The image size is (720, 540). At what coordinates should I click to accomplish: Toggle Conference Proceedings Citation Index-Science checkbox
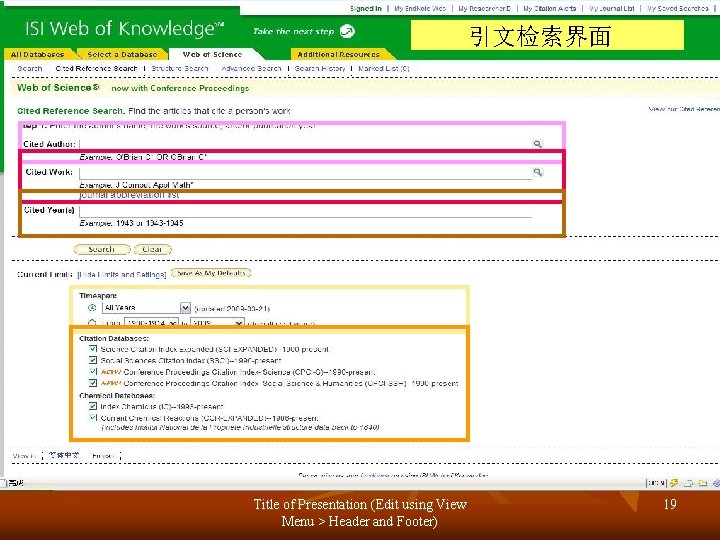[x=93, y=371]
